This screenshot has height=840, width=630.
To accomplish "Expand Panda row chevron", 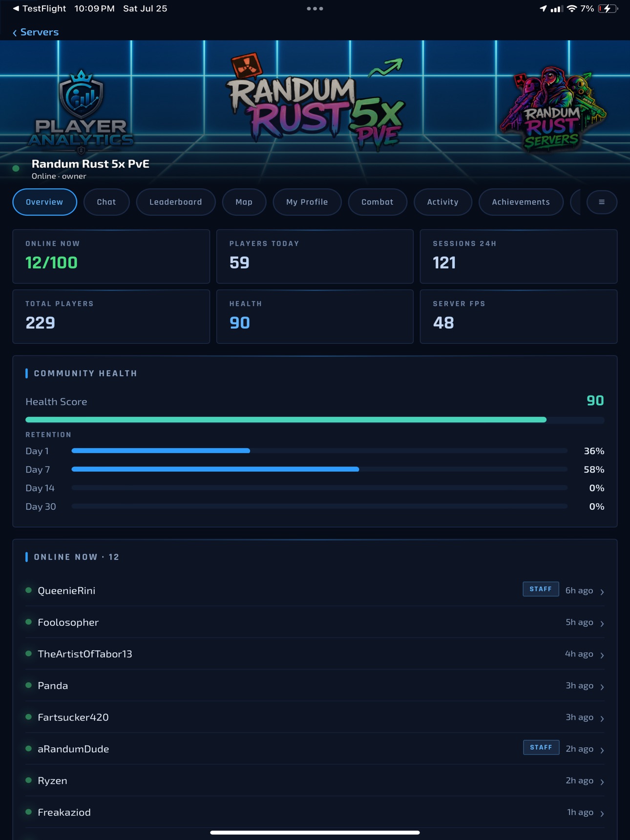I will [x=602, y=687].
